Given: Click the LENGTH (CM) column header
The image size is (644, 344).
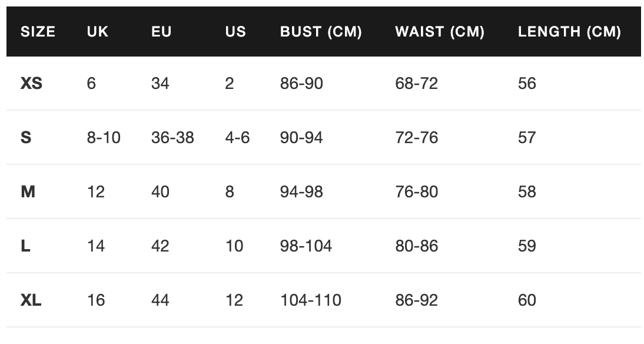Looking at the screenshot, I should tap(569, 32).
